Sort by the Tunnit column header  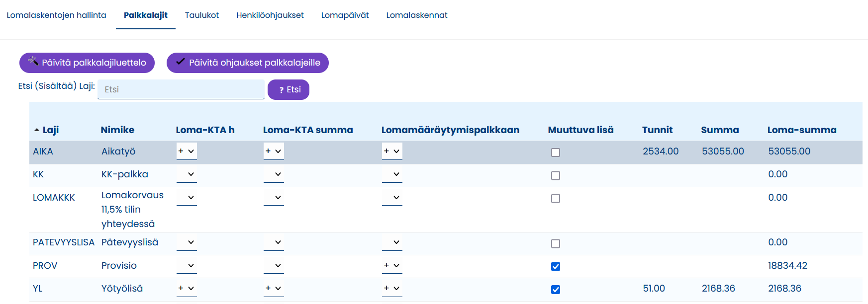657,130
